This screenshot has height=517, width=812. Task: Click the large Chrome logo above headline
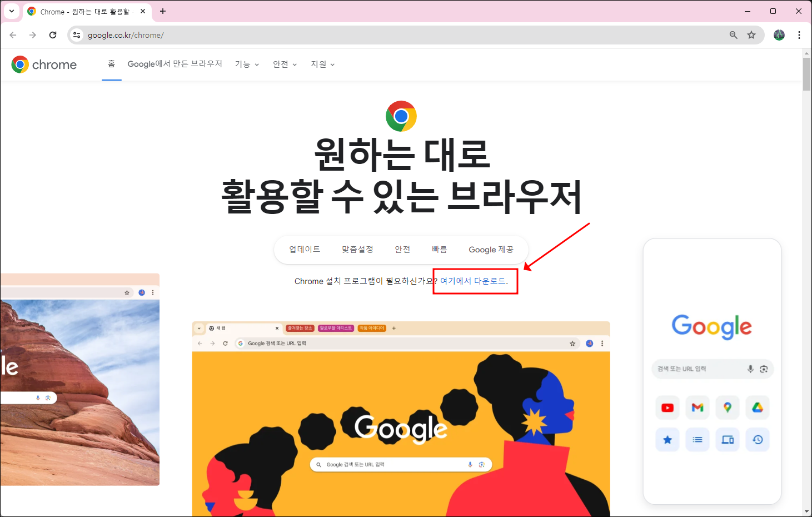[401, 116]
